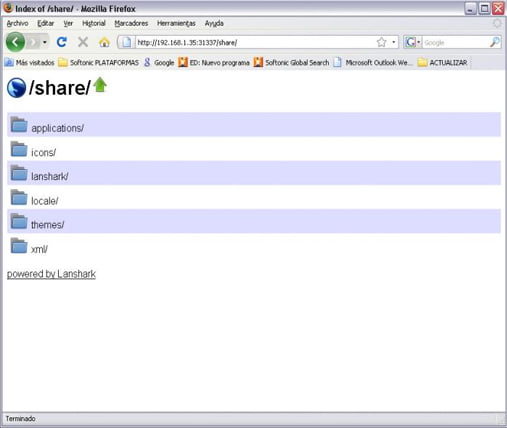Click the applications/ folder icon

[19, 125]
